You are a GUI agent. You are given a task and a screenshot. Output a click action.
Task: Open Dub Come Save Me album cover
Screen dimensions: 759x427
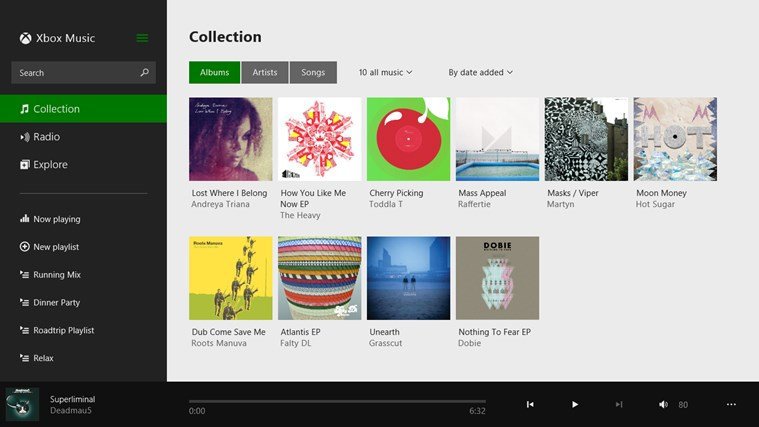coord(230,278)
